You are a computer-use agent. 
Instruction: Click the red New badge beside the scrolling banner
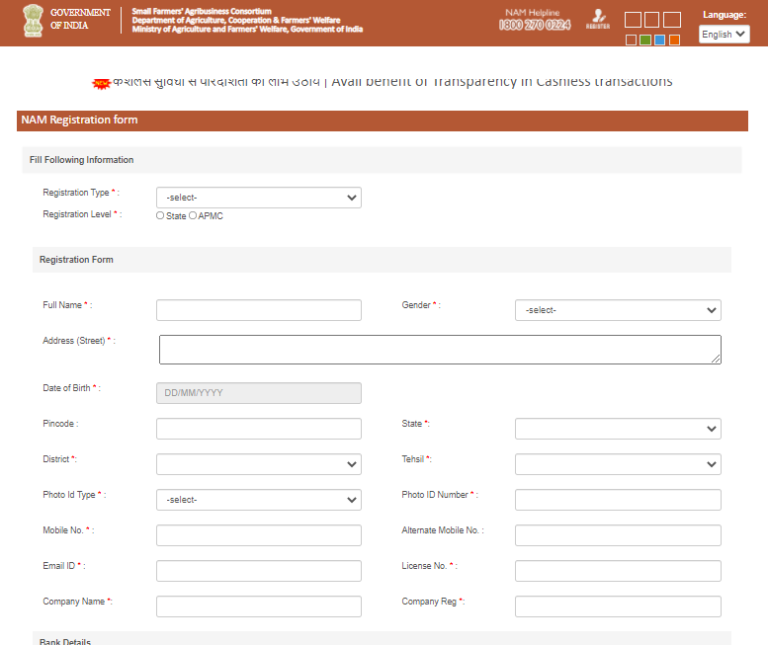point(101,84)
